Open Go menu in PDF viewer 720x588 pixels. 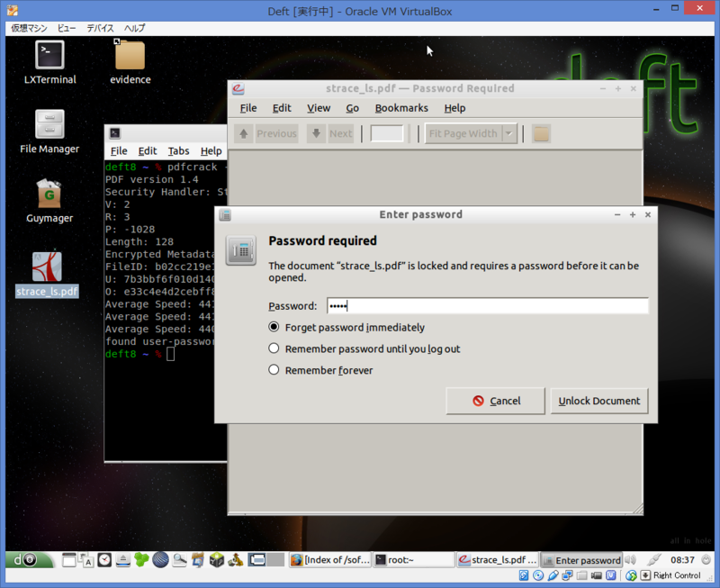click(352, 108)
